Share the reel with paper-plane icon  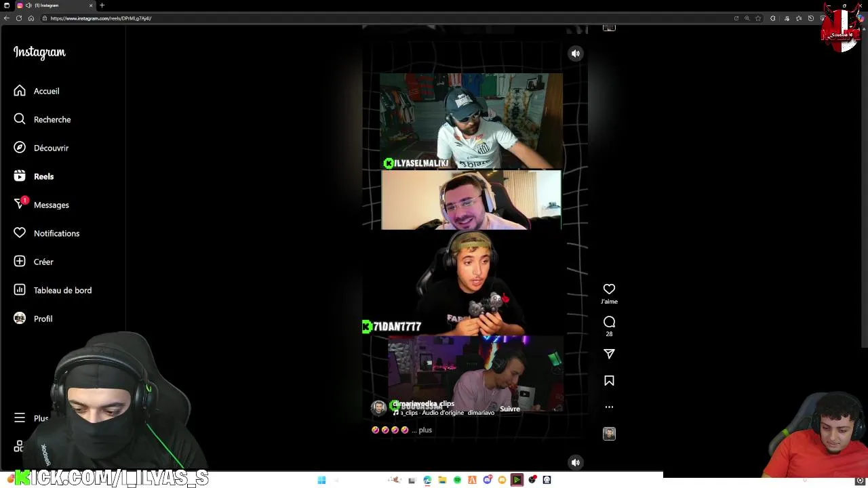click(x=609, y=354)
